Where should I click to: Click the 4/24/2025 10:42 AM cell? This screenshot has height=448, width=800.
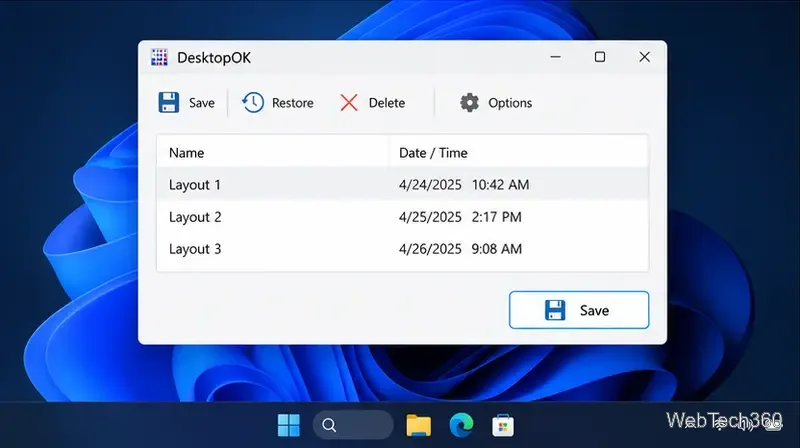tap(464, 185)
